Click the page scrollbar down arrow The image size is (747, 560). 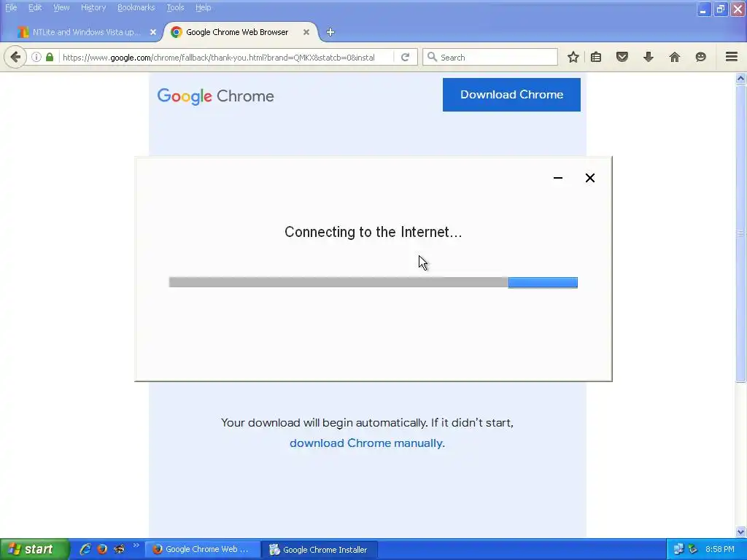click(741, 532)
